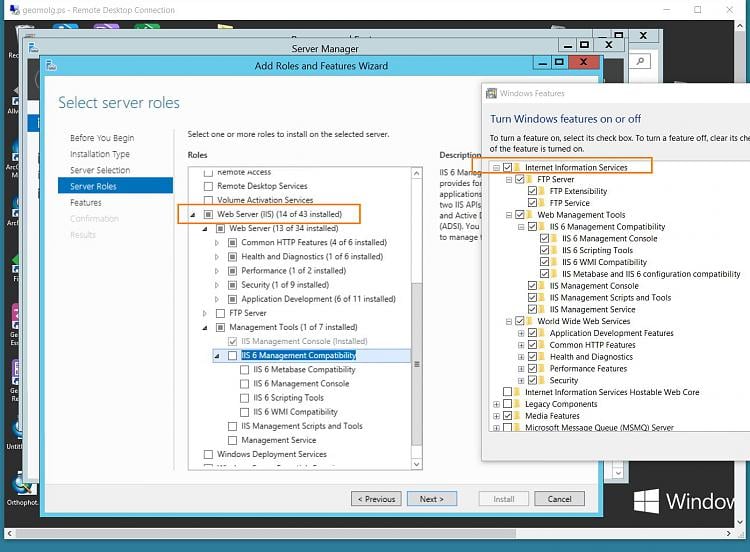Click the Server Manager title bar icon
Image resolution: width=750 pixels, height=552 pixels.
(33, 48)
